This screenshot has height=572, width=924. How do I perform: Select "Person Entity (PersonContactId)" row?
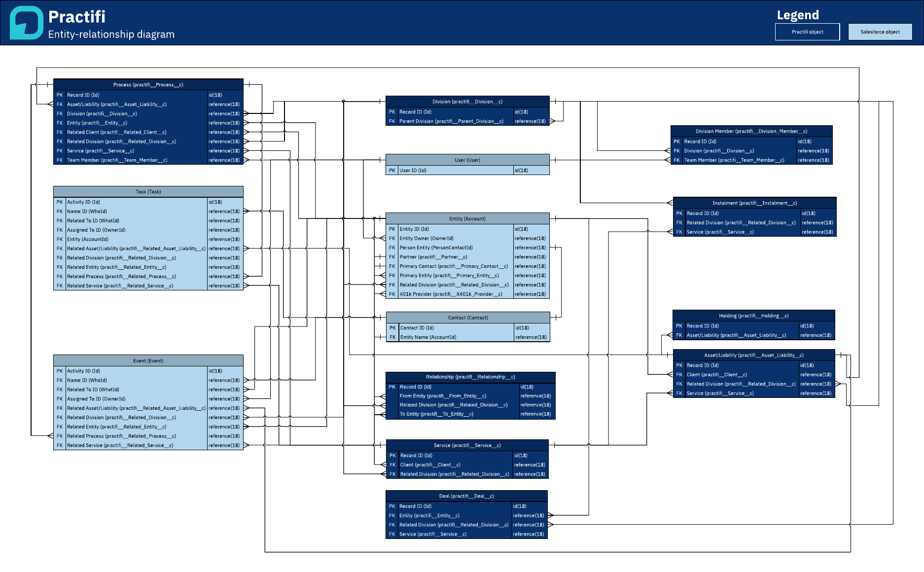467,248
